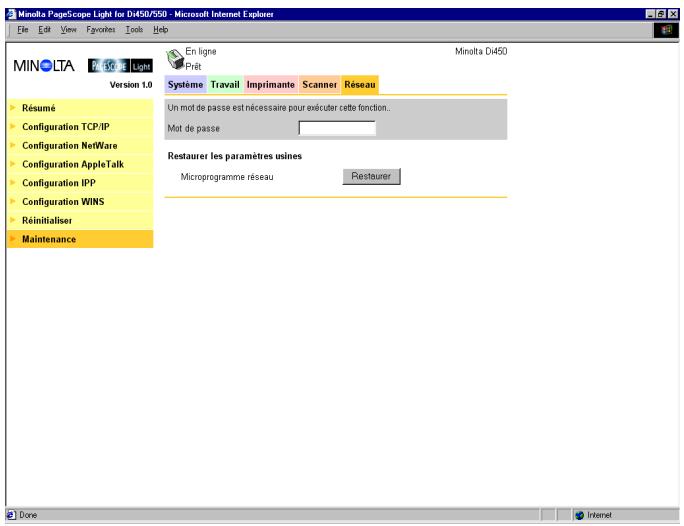Click the En ligne status text
The image size is (684, 526).
pyautogui.click(x=201, y=51)
